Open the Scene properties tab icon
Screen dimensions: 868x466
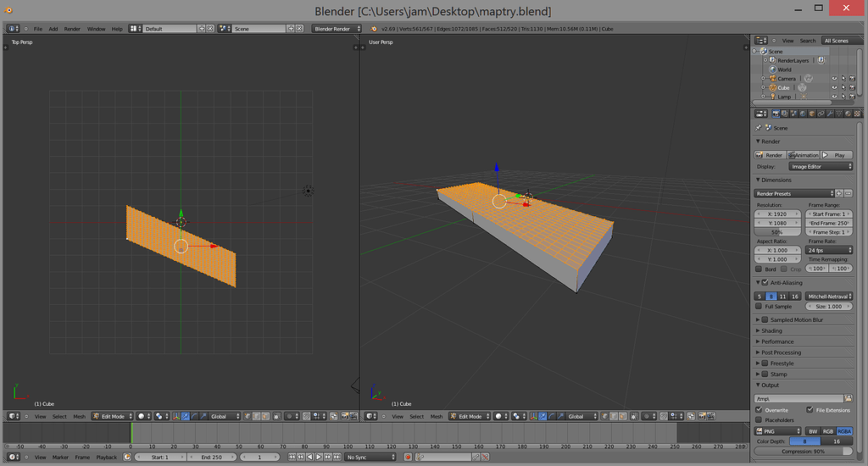[793, 114]
